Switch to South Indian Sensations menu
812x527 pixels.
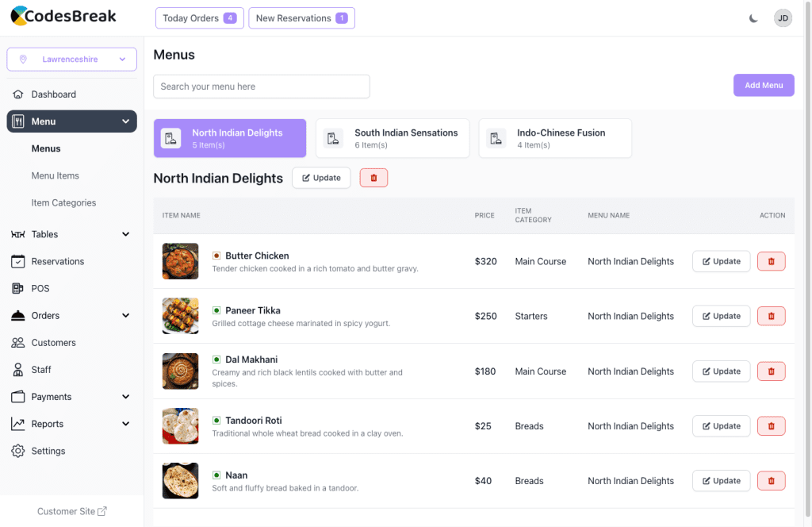[x=393, y=138]
